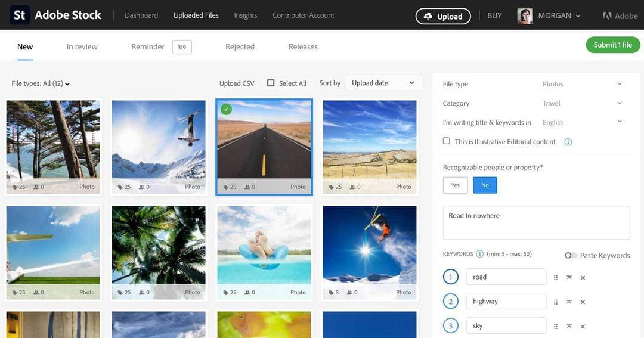Click Submit 1 file button
The width and height of the screenshot is (644, 338).
(x=613, y=45)
